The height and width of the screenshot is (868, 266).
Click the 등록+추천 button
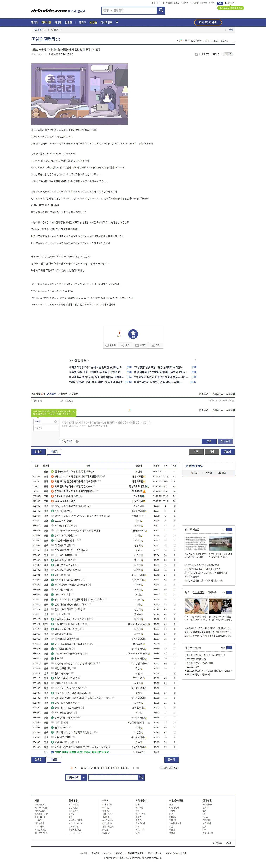pos(225,441)
